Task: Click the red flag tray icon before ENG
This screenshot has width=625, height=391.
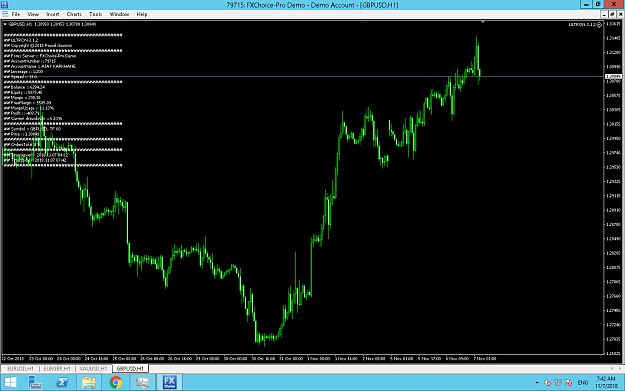Action: [569, 383]
